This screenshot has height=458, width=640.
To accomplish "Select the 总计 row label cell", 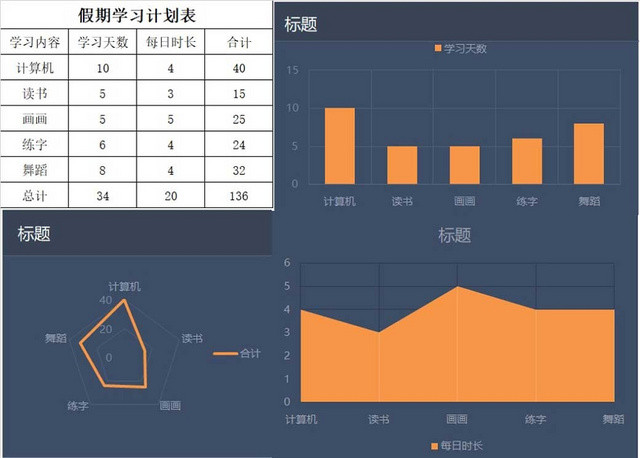I will coord(35,195).
